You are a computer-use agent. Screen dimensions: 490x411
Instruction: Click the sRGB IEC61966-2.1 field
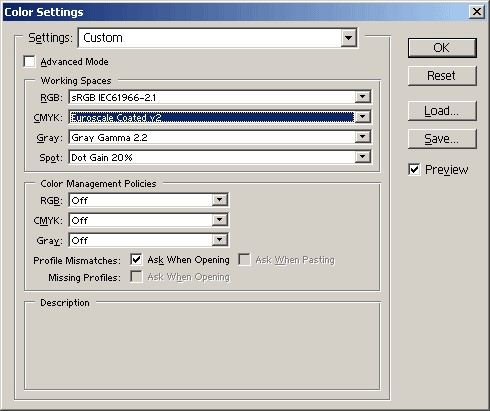coord(212,97)
